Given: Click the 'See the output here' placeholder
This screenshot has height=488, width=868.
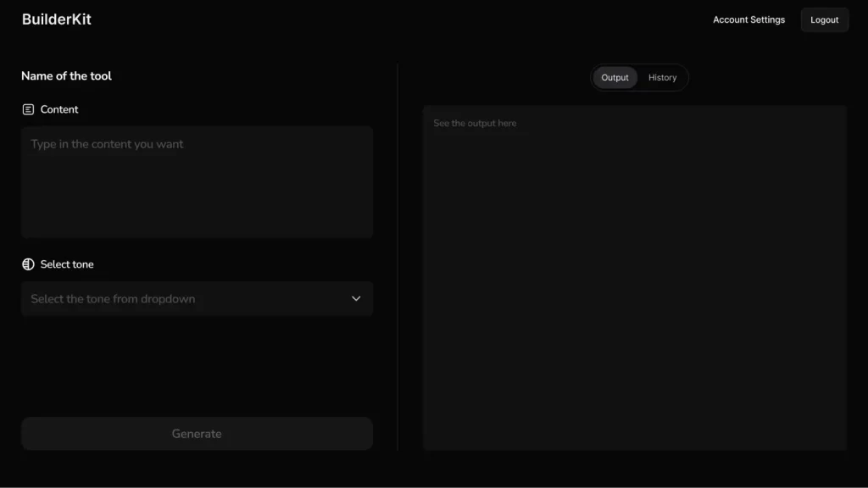Looking at the screenshot, I should coord(476,123).
